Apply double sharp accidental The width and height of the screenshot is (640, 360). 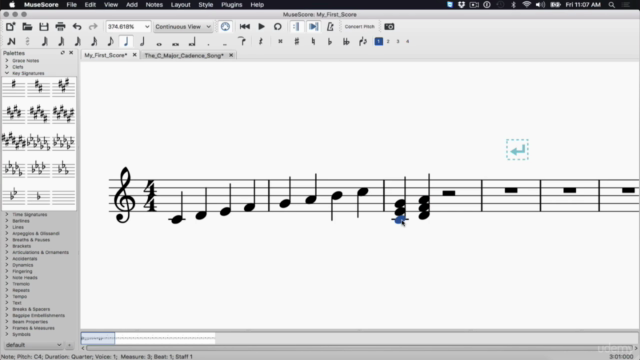[x=280, y=41]
